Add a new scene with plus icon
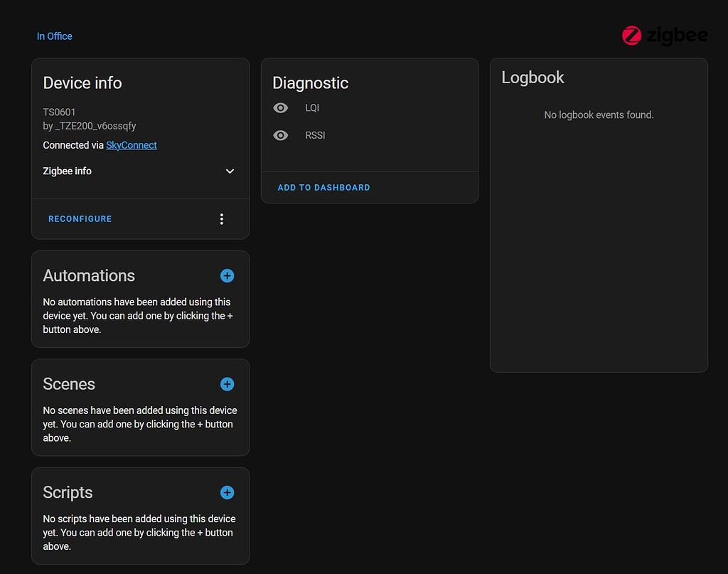The image size is (728, 574). coord(227,384)
